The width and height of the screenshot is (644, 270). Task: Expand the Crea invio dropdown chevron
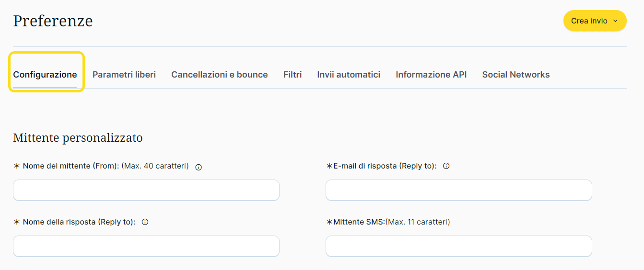click(x=616, y=21)
